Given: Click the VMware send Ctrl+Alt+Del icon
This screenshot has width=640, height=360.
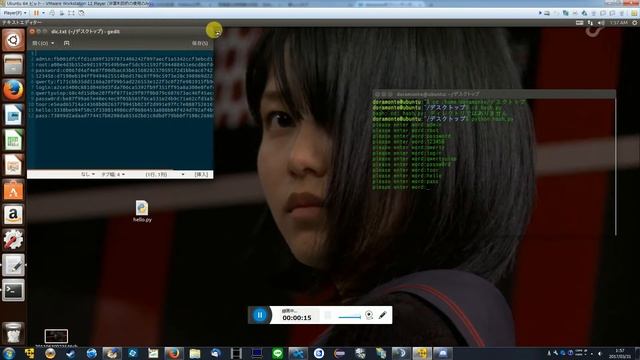Looking at the screenshot, I should coord(52,13).
